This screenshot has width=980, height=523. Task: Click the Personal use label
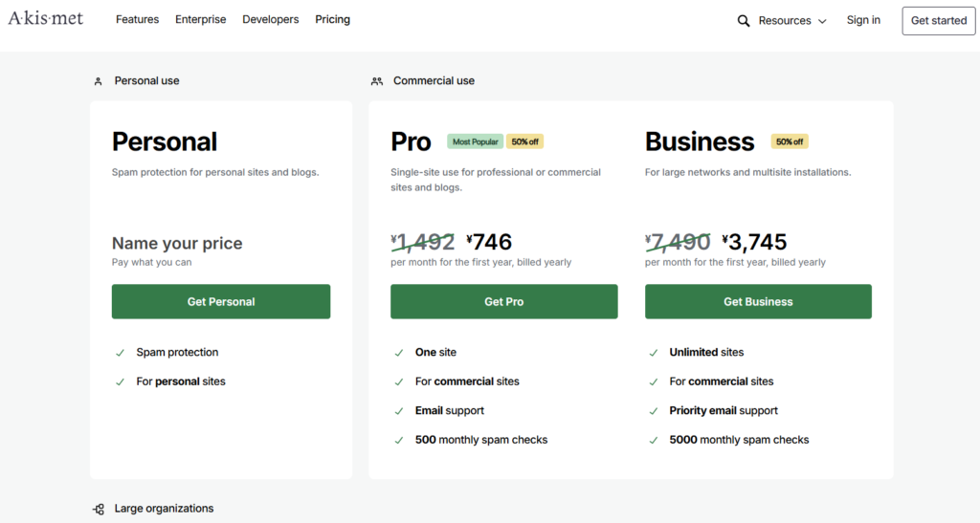(146, 80)
